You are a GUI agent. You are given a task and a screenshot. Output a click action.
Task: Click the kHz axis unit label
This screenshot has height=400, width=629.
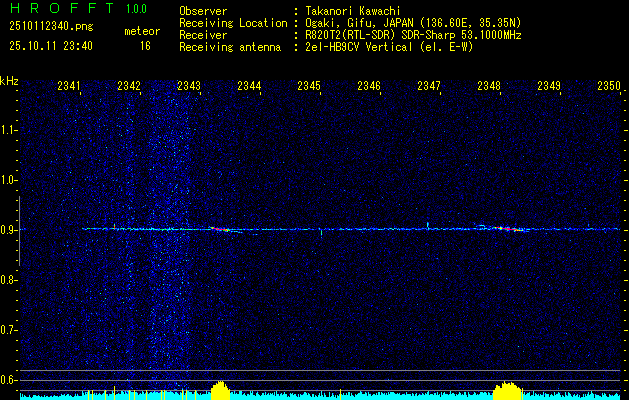pyautogui.click(x=9, y=81)
